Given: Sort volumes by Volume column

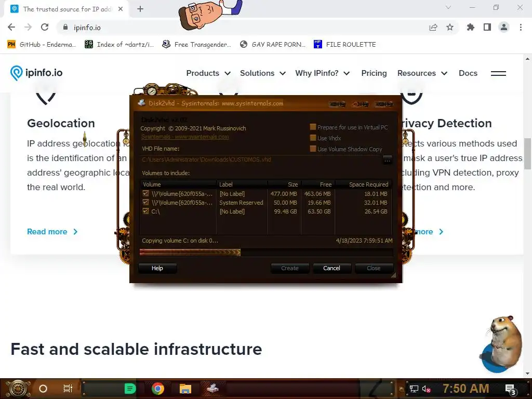Looking at the screenshot, I should click(x=179, y=184).
